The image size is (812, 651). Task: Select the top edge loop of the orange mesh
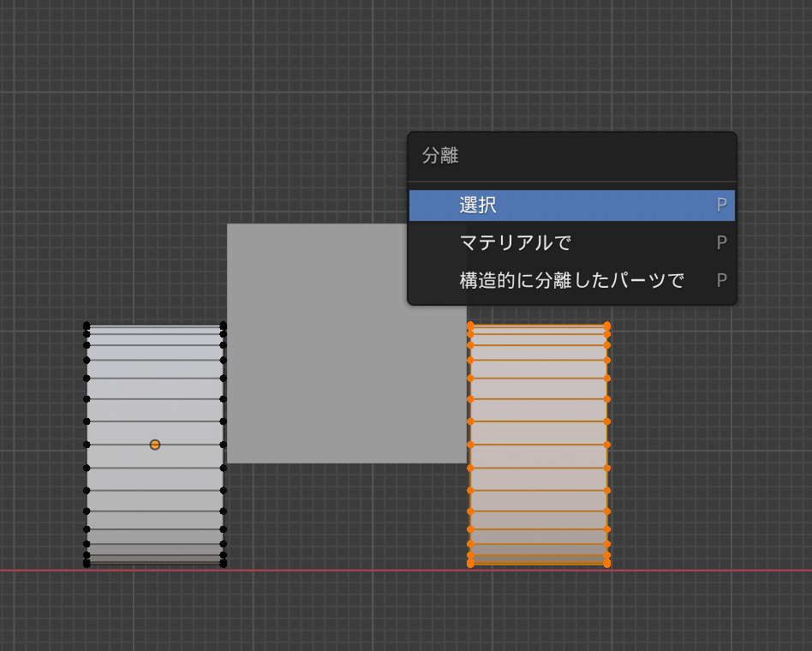coord(540,325)
